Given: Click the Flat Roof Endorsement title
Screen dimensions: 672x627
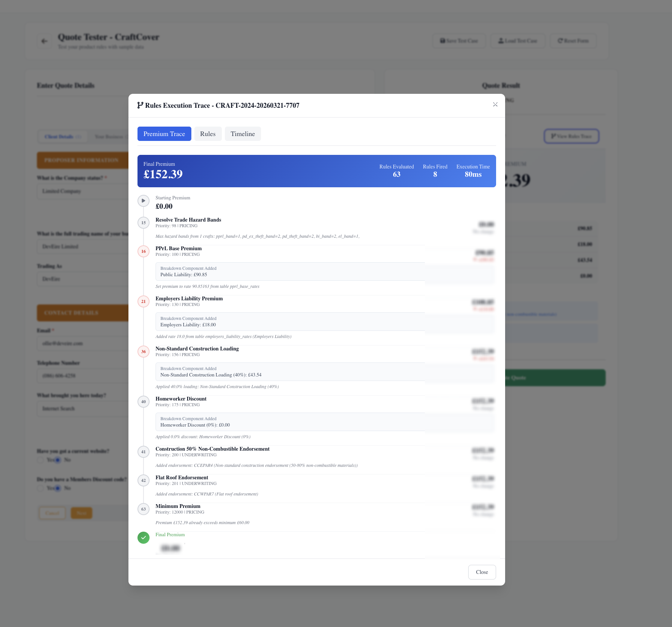Looking at the screenshot, I should point(182,477).
